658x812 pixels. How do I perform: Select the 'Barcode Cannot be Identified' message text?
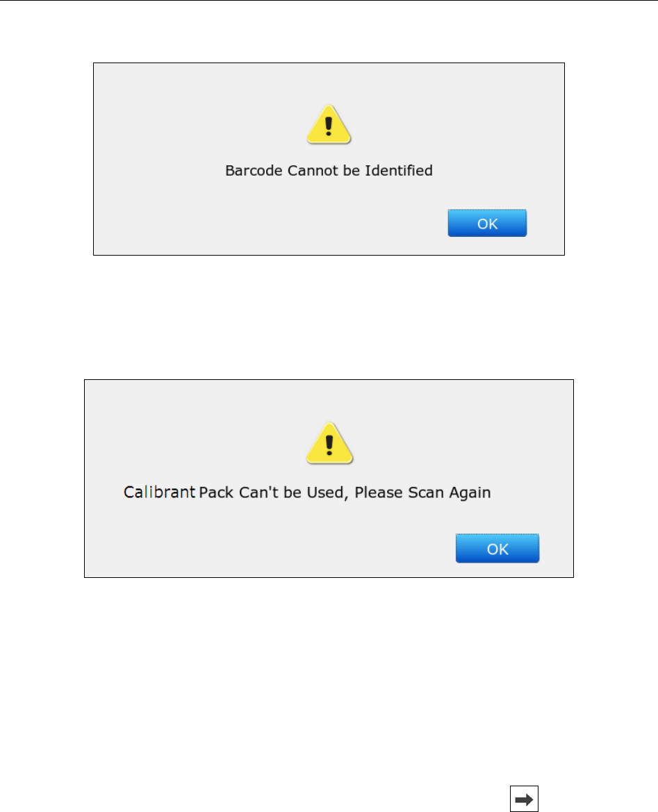point(329,170)
